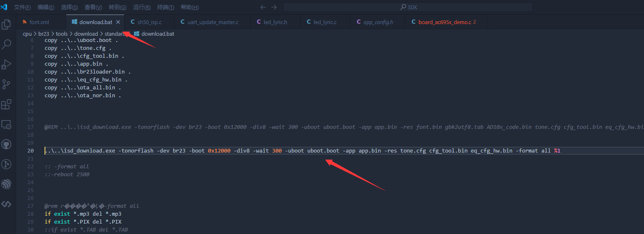Open the Remote Explorer icon
The width and height of the screenshot is (644, 234).
(6, 124)
